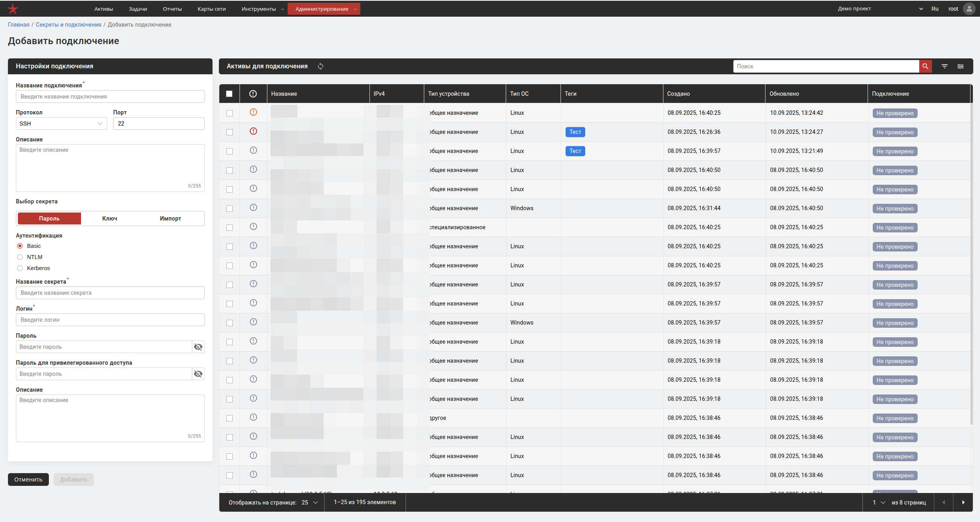
Task: Refresh the assets for connection list
Action: coord(321,66)
